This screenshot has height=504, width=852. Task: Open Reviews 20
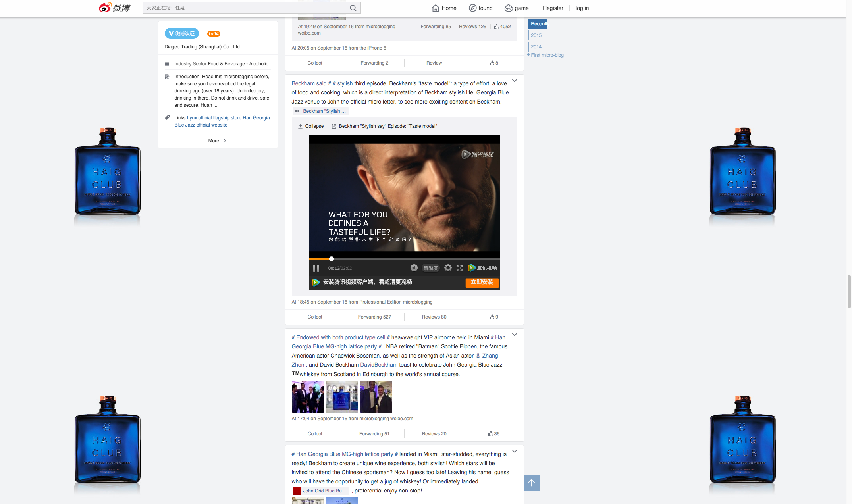pos(434,434)
